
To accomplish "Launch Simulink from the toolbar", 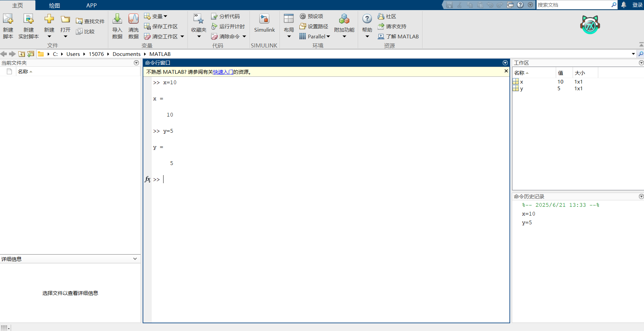I will pyautogui.click(x=264, y=19).
